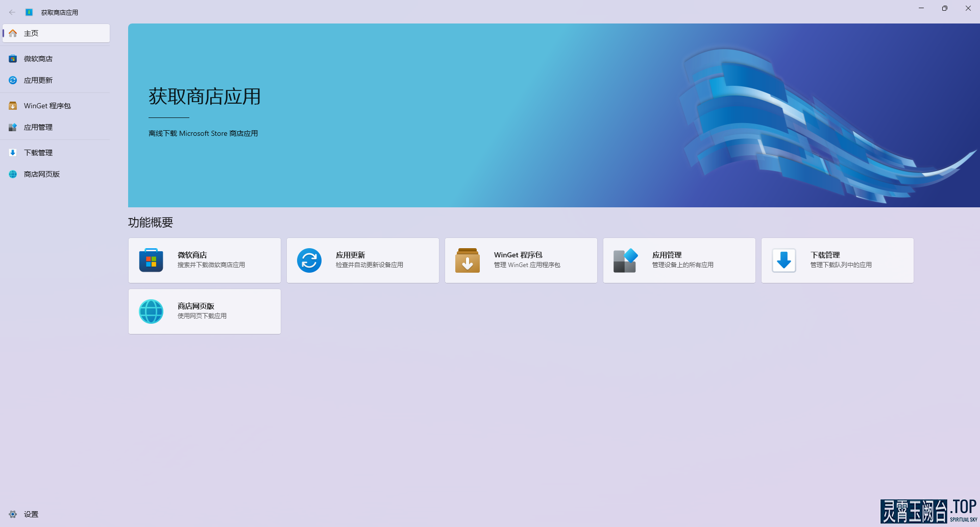The height and width of the screenshot is (527, 980).
Task: Click the download arrow icon in sidebar
Action: [13, 153]
